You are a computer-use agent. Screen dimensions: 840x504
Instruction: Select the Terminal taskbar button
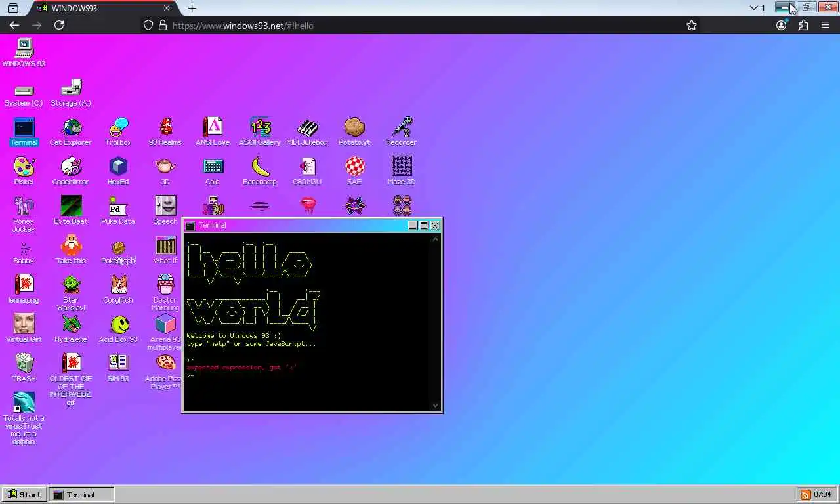point(82,494)
